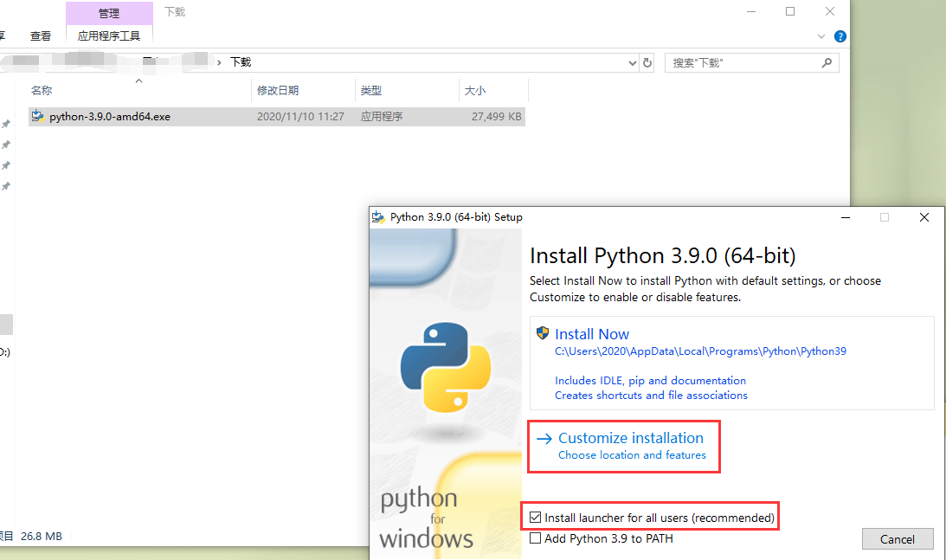Enable Add Python 3.9 to PATH checkbox

click(535, 537)
